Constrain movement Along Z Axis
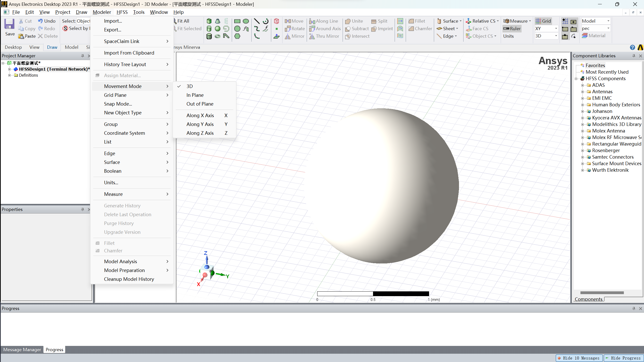The image size is (644, 362). point(205,133)
